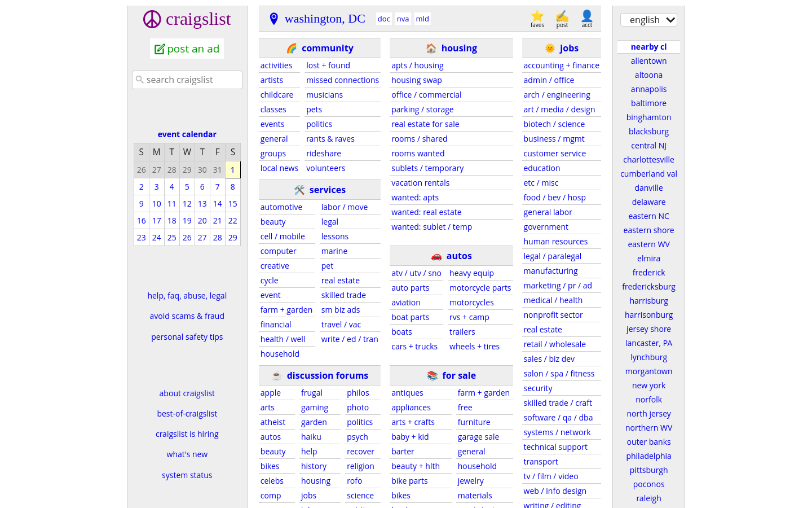This screenshot has height=508, width=812.
Task: Click the pencil icon in post an ad
Action: (x=160, y=49)
